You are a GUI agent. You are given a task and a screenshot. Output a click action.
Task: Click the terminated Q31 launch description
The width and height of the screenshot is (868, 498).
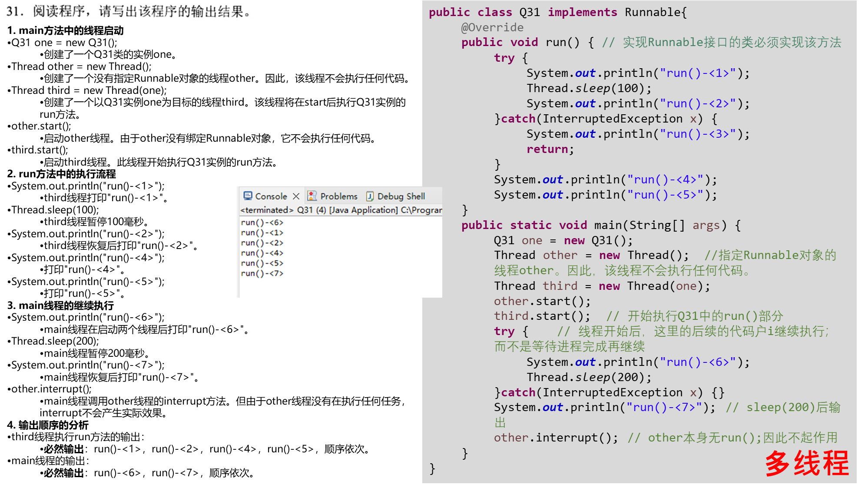341,210
